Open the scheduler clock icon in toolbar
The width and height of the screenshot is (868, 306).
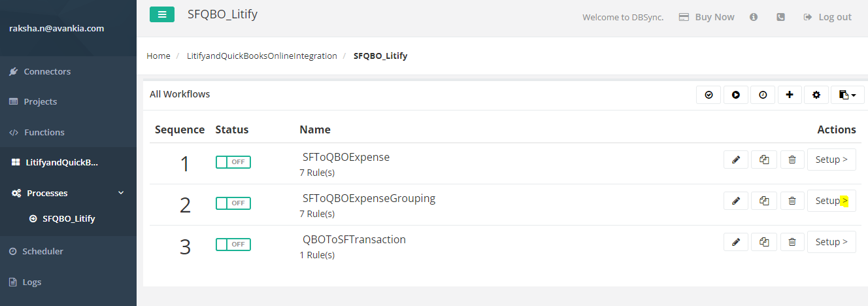pyautogui.click(x=763, y=95)
